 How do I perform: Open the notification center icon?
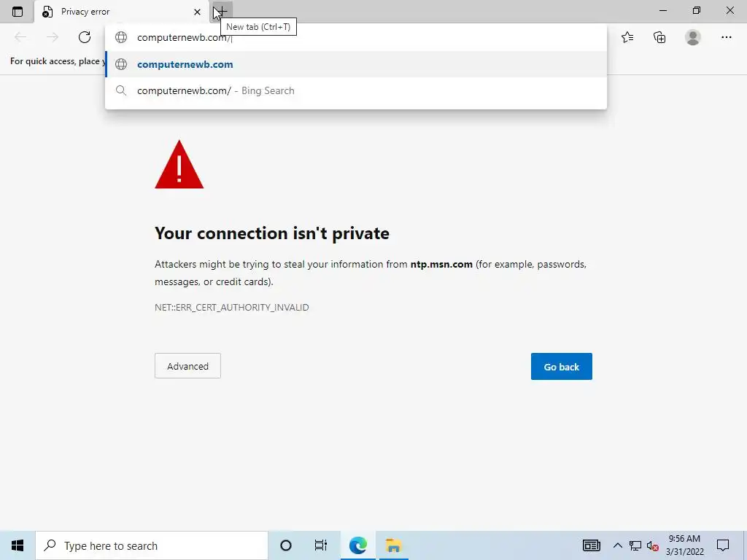(x=723, y=545)
